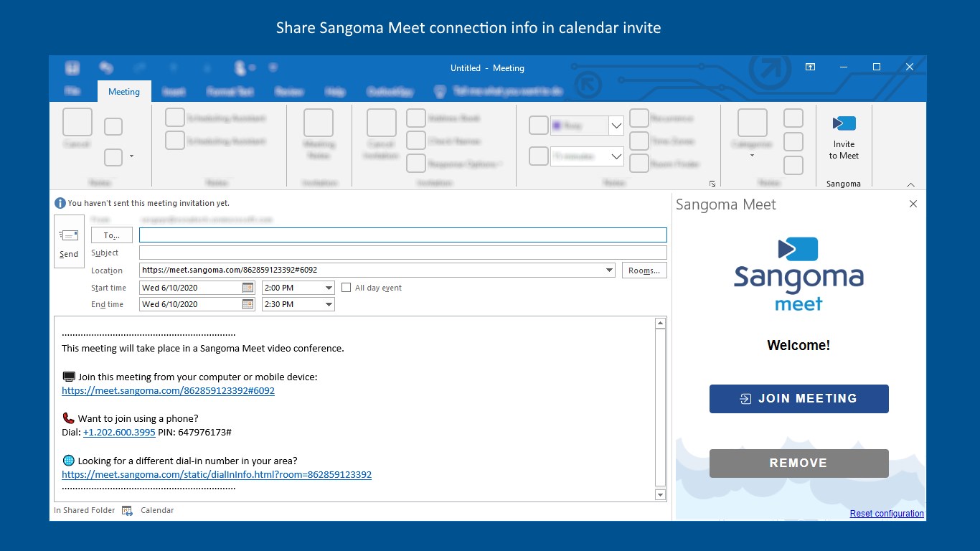Image resolution: width=980 pixels, height=551 pixels.
Task: Expand the reminder minutes dropdown
Action: tap(616, 156)
